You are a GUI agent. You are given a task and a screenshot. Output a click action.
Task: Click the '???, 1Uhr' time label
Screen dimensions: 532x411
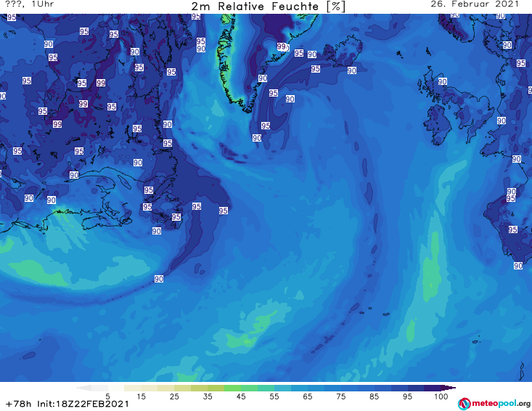pyautogui.click(x=30, y=4)
